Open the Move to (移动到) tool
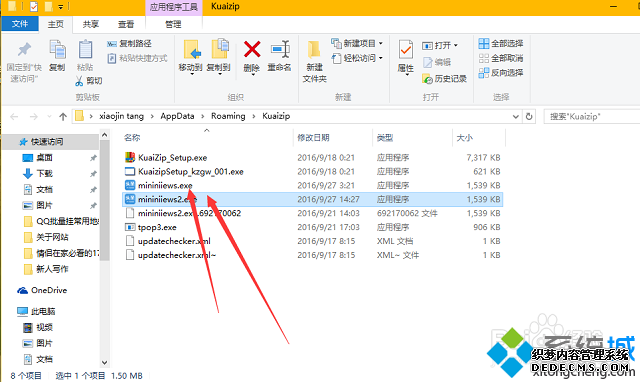 [191, 50]
